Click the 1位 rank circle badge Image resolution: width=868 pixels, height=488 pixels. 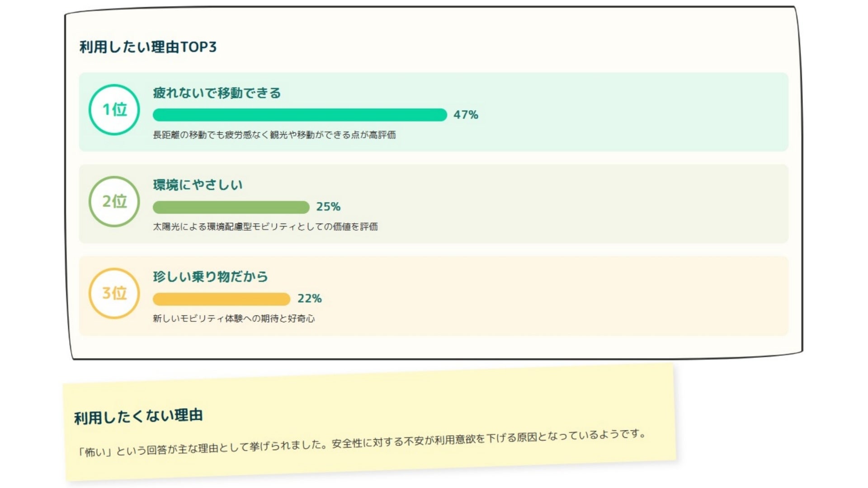[x=114, y=110]
